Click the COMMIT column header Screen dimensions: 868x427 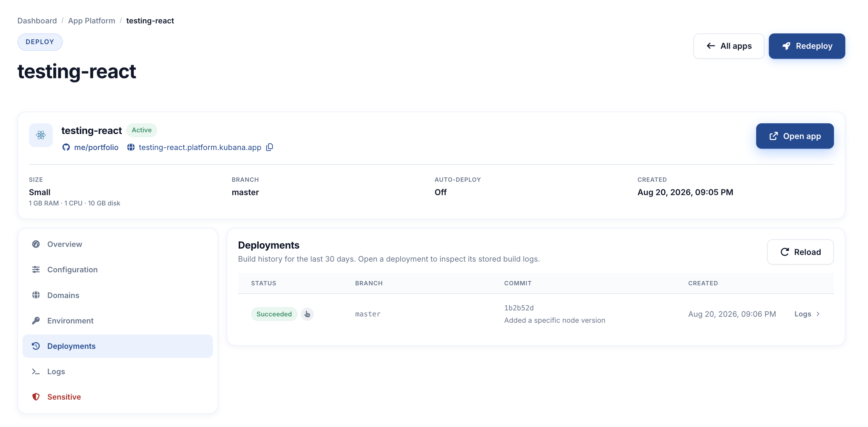(x=517, y=283)
